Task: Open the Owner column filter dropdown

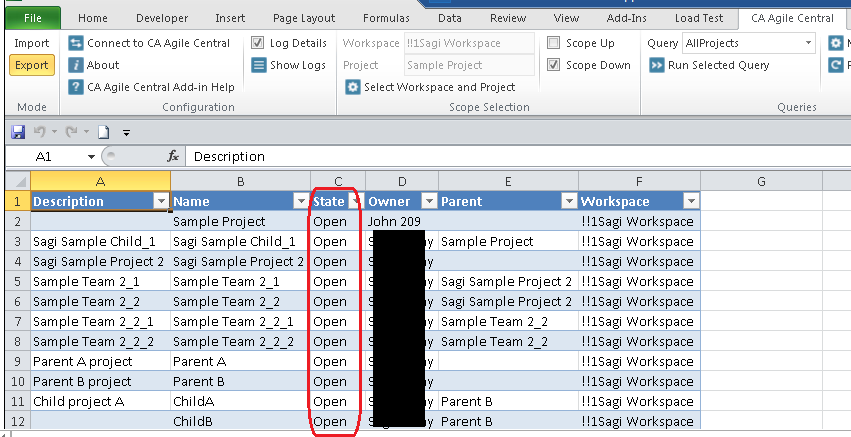Action: coord(428,201)
